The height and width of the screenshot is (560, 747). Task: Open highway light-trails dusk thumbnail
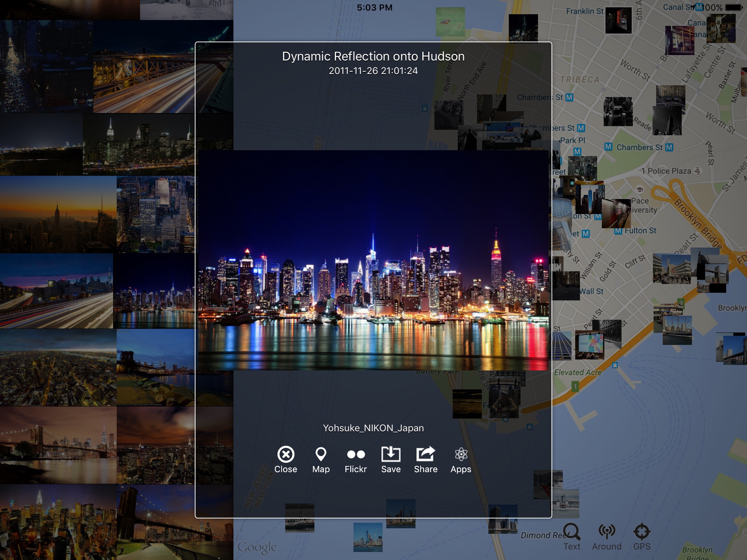(56, 292)
